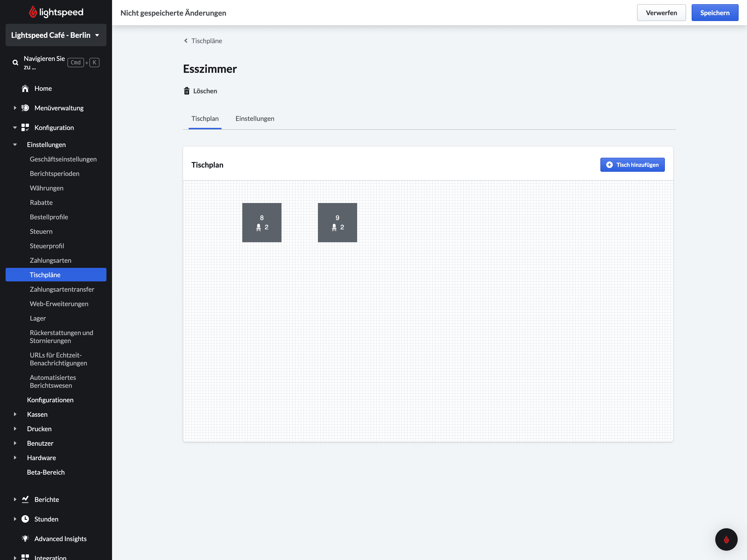Open Zahlungsartentransfer in the sidebar
This screenshot has width=747, height=560.
tap(62, 289)
